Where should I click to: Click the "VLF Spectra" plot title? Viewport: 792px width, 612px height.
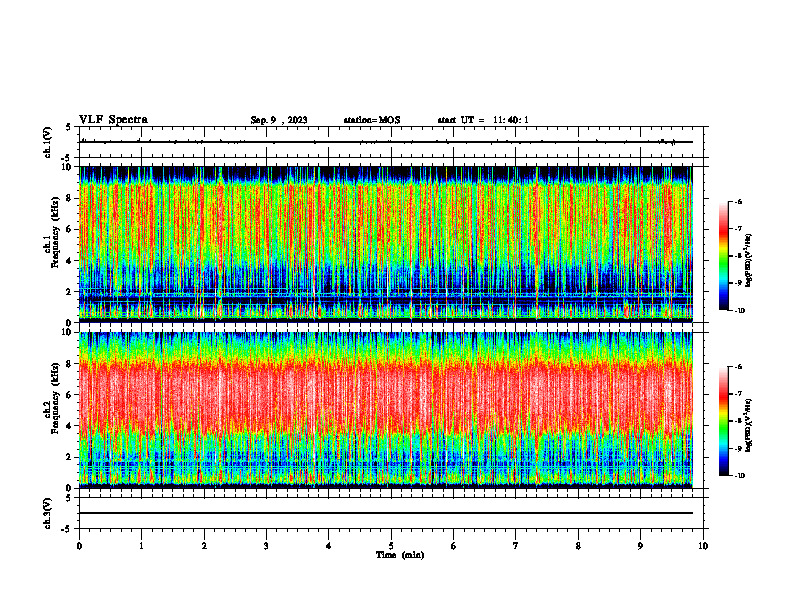click(x=113, y=120)
